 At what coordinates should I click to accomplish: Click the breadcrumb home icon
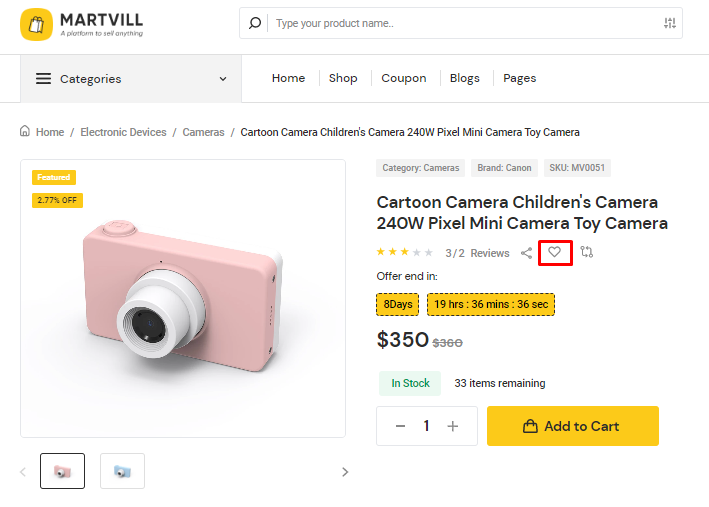pos(25,132)
